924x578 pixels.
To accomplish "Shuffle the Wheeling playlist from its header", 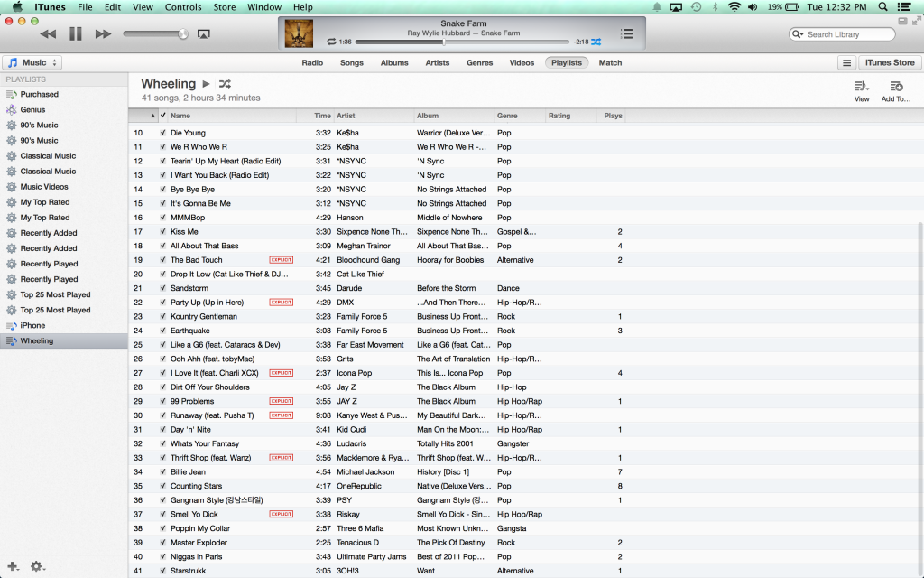I will [225, 84].
